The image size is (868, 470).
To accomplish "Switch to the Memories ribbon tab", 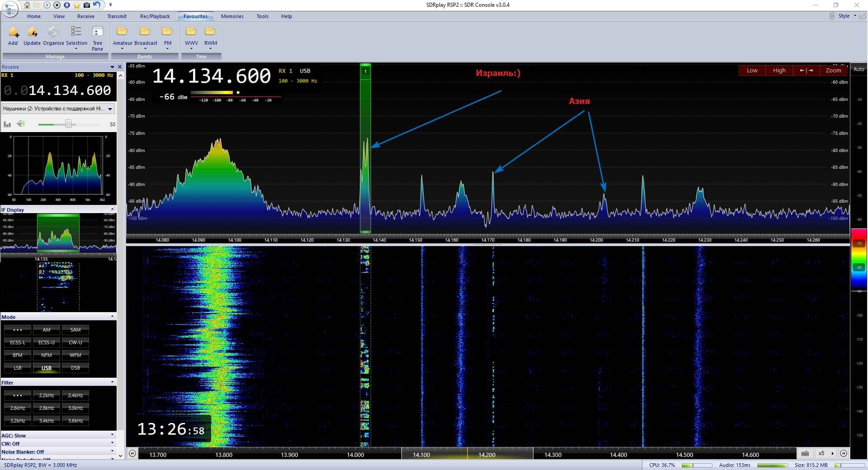I will pyautogui.click(x=232, y=16).
